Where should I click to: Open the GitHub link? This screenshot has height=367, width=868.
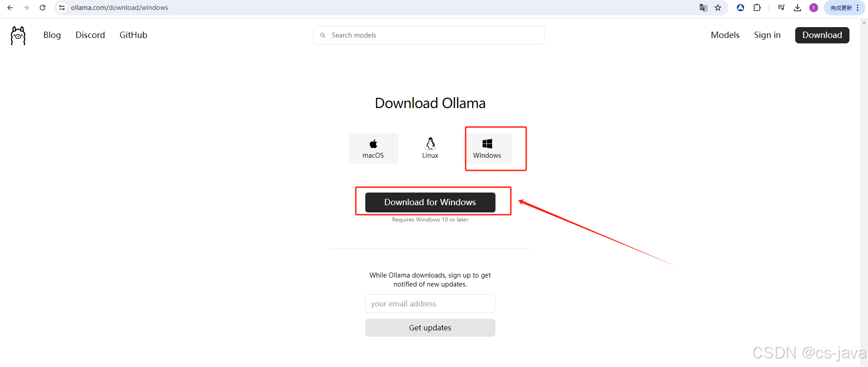tap(133, 35)
